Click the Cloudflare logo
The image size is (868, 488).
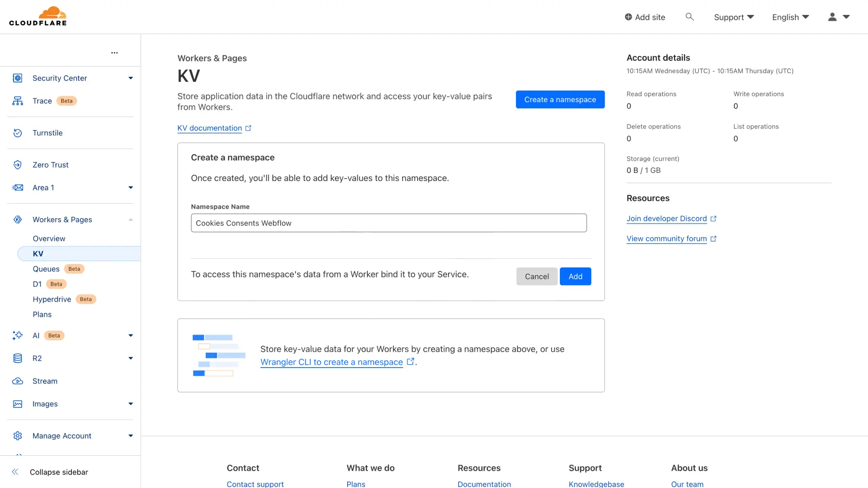[38, 16]
